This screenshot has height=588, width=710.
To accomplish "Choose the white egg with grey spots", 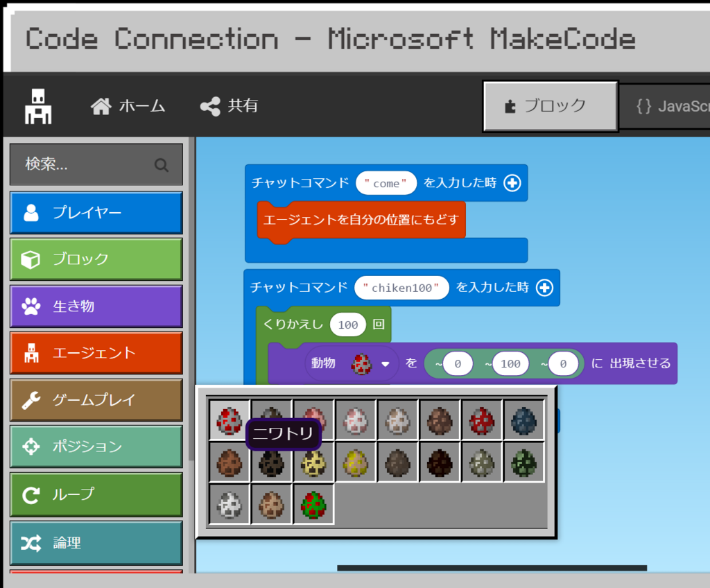I will pos(229,504).
